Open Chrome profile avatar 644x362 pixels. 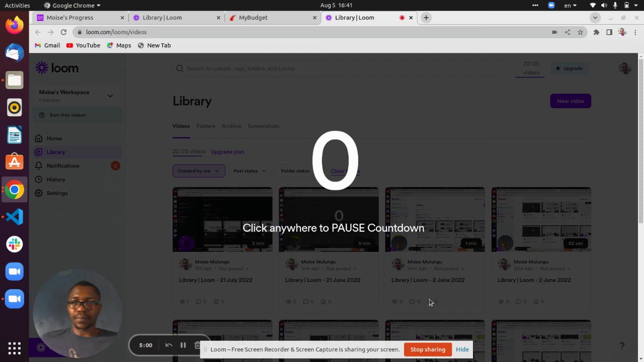(622, 32)
